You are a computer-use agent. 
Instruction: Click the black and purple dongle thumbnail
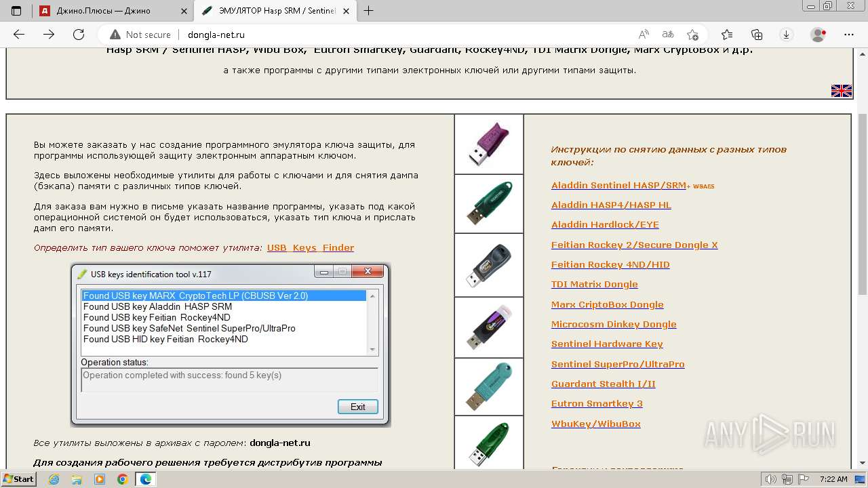point(489,327)
